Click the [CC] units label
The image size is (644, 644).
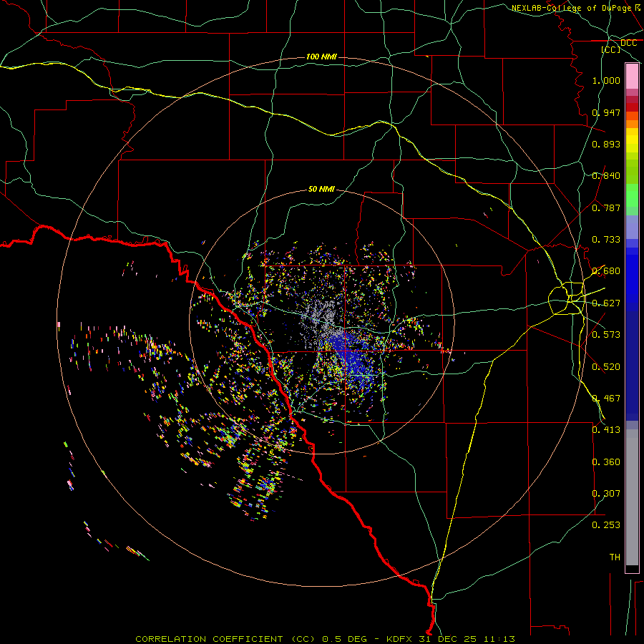pos(611,49)
